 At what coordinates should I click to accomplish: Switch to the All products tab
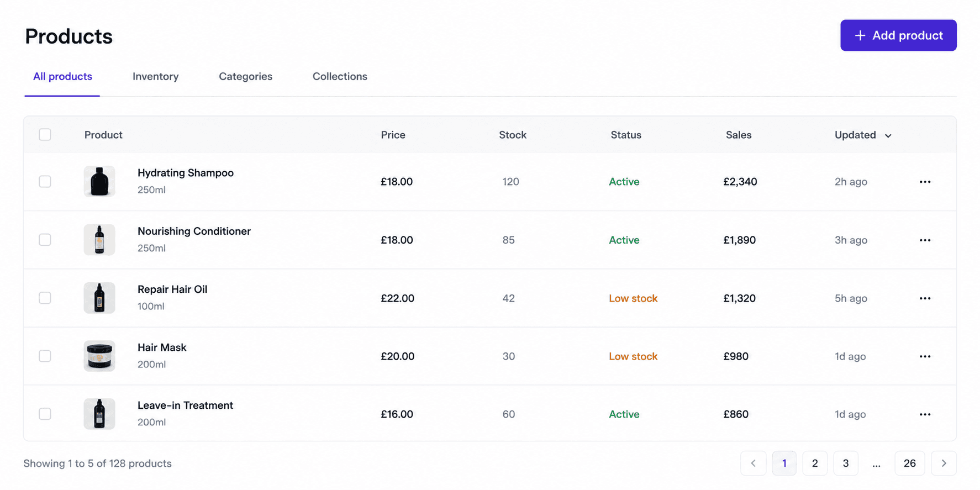tap(62, 77)
